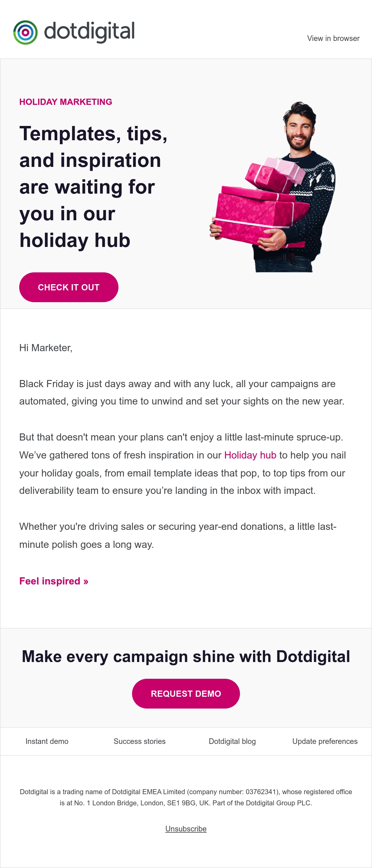Open the View in browser link

333,38
